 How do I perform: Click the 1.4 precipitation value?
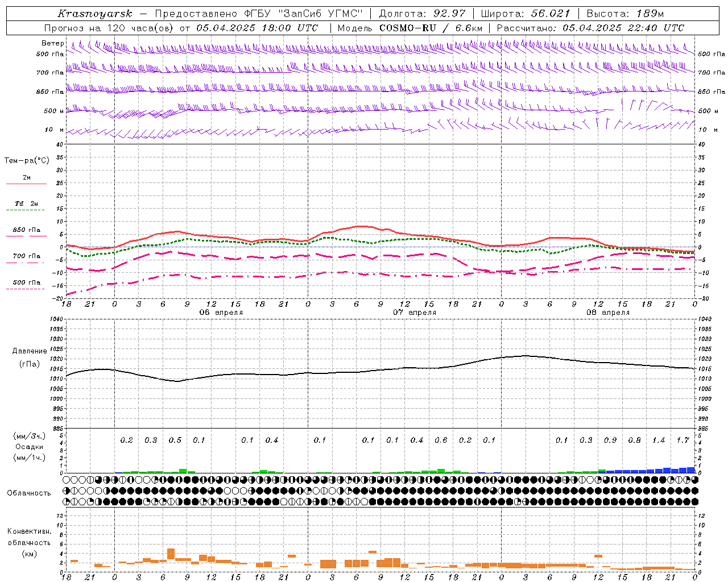659,440
